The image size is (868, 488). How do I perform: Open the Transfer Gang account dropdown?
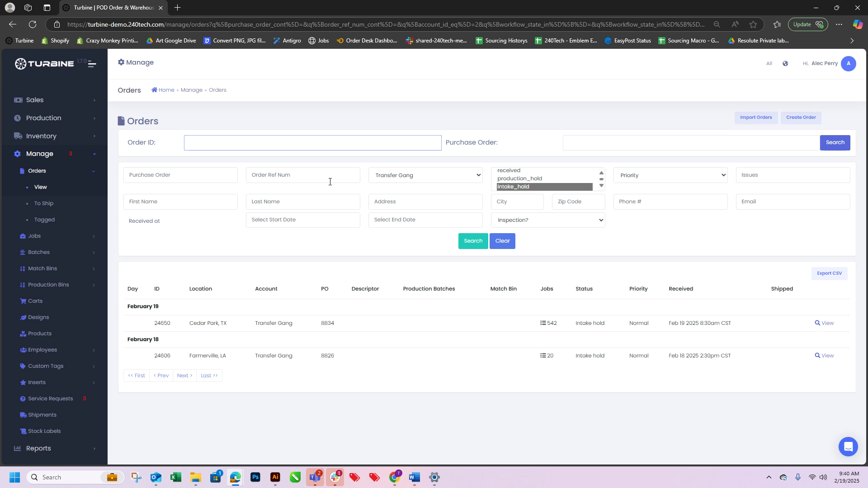425,175
